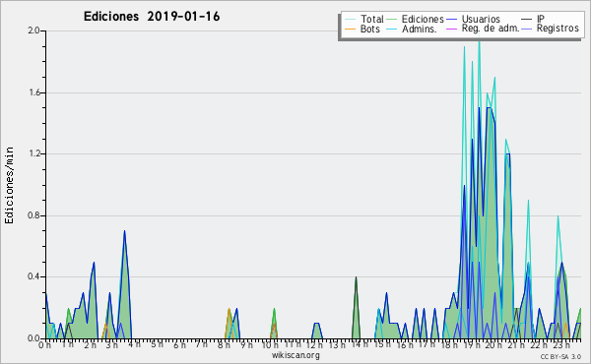Select the 'Ediciones' legend entry
Viewport: 591px width, 364px height.
(x=423, y=19)
